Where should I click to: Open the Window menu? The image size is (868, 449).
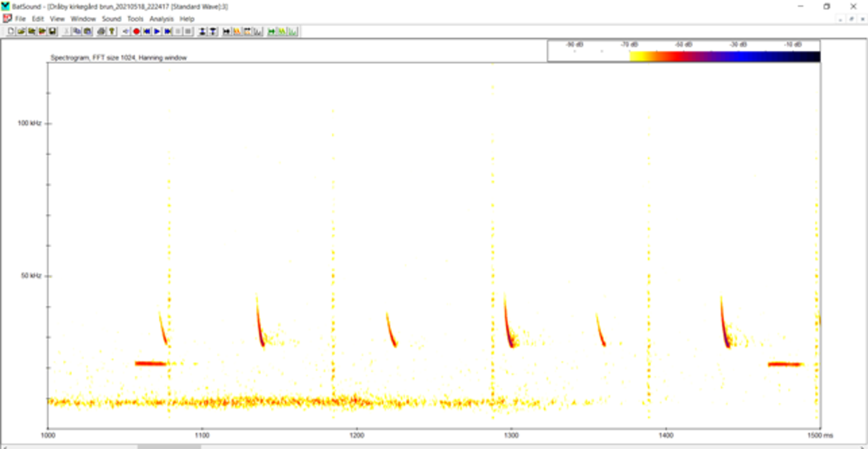click(83, 19)
